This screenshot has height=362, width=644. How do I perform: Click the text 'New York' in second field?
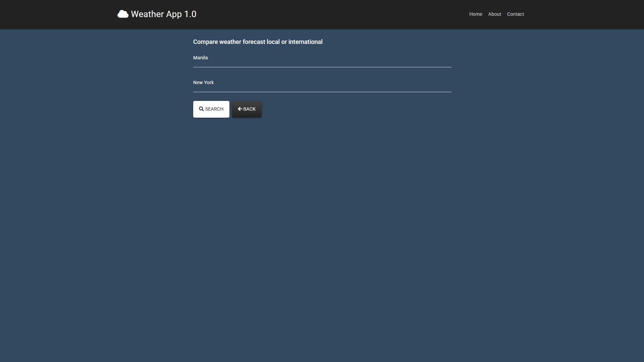(203, 82)
